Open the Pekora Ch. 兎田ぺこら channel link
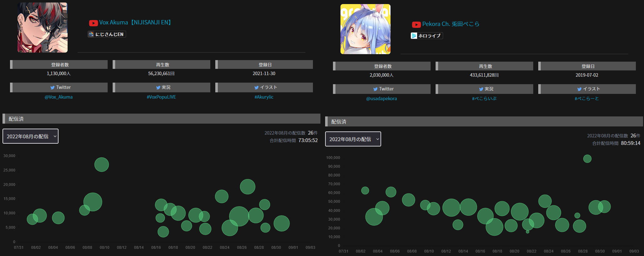This screenshot has width=644, height=256. coord(451,24)
